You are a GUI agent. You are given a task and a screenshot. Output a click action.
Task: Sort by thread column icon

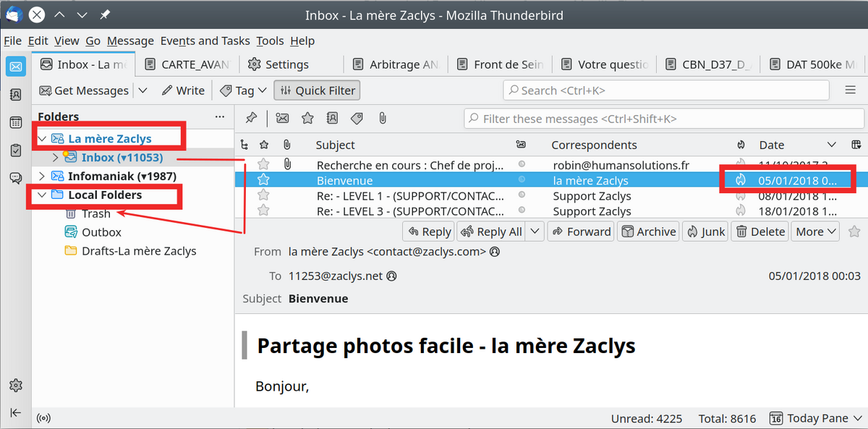pyautogui.click(x=244, y=145)
